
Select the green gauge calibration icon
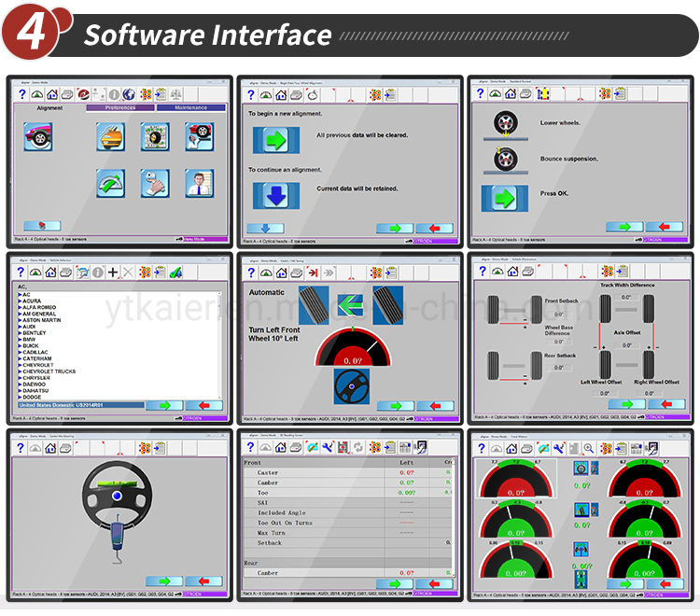[110, 183]
